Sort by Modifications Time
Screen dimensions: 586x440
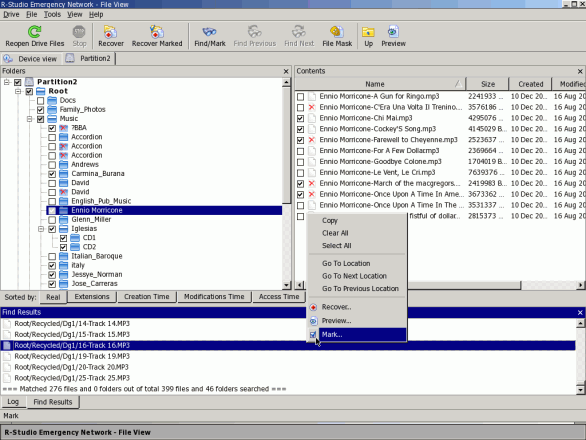[214, 297]
